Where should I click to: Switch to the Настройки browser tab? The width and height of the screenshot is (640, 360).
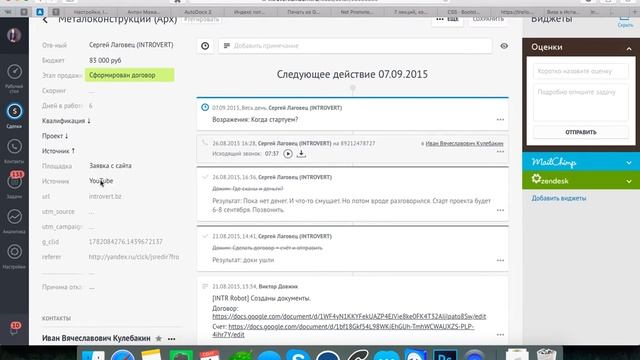pyautogui.click(x=91, y=12)
